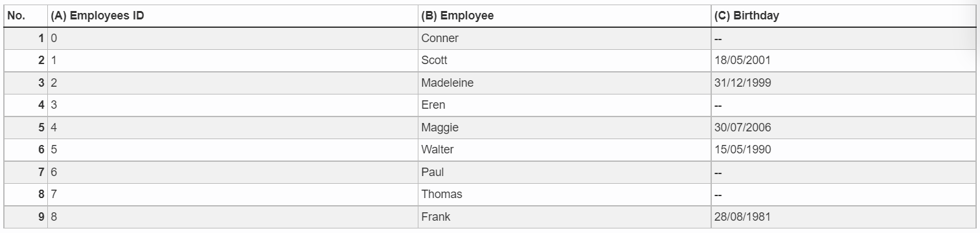Select the Madeleine employee cell
This screenshot has width=980, height=233.
tap(565, 83)
